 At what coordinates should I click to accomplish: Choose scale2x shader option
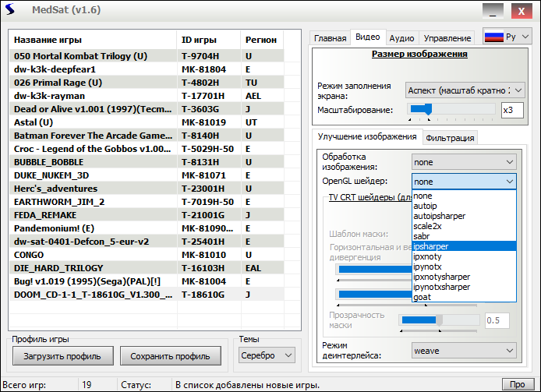tap(464, 226)
